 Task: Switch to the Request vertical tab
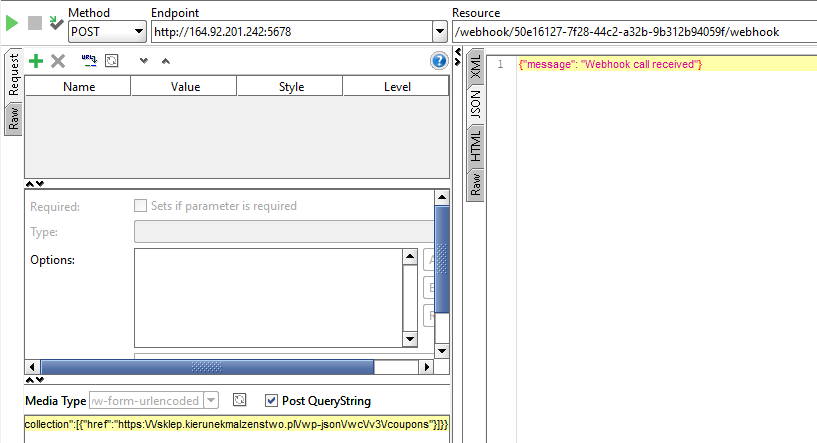13,74
